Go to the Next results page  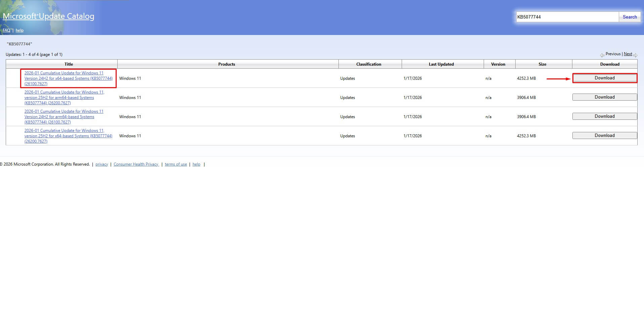tap(628, 54)
